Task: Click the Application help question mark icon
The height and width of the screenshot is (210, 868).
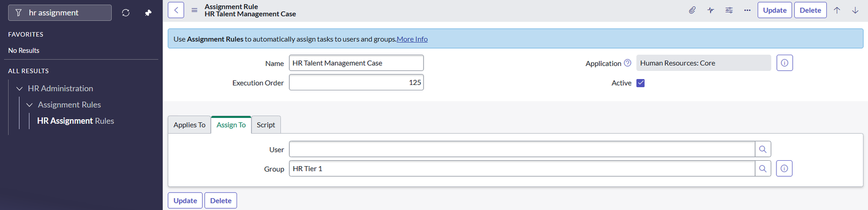Action: pyautogui.click(x=628, y=63)
